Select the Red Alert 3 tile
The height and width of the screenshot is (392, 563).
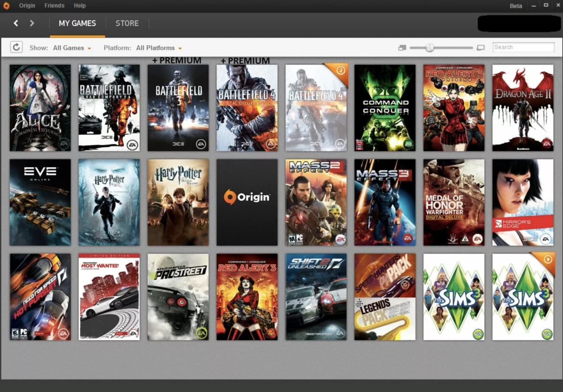coord(247,297)
